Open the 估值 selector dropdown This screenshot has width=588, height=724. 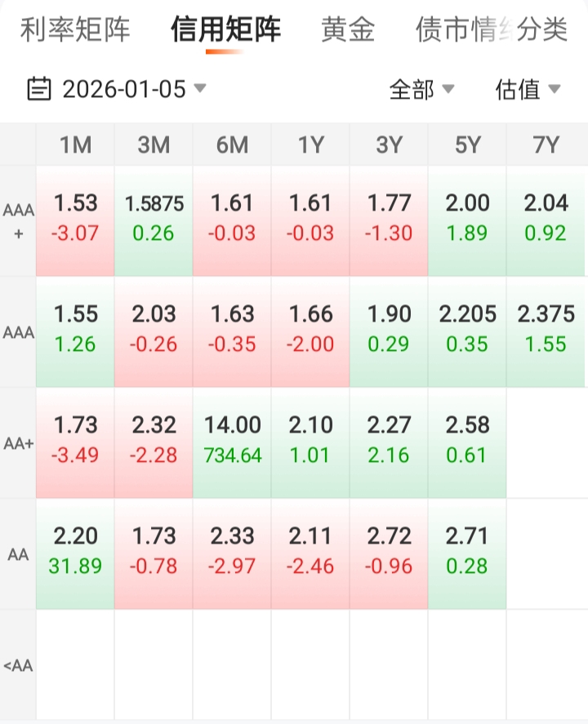(x=528, y=89)
